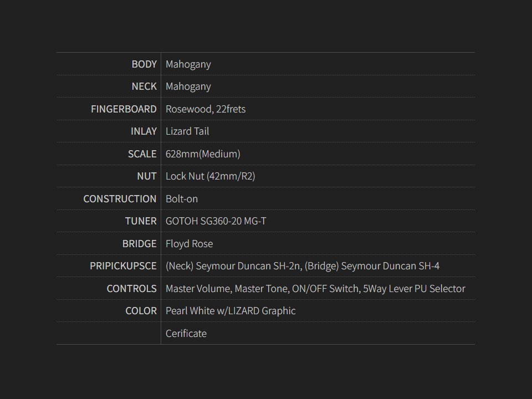Click the Pearl White w/LIZARD Graphic value
Screen dimensions: 532x399
[x=231, y=311]
